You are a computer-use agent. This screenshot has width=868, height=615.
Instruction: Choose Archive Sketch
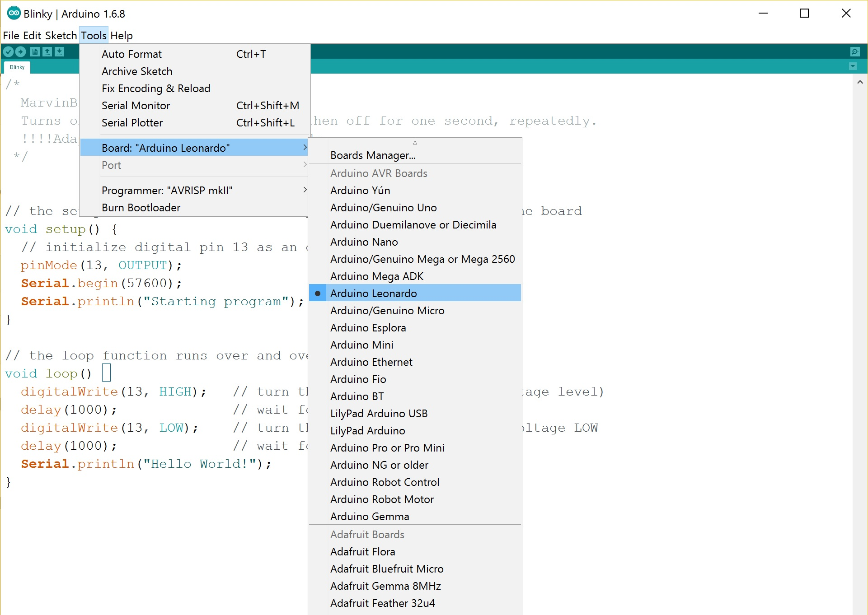(x=195, y=71)
